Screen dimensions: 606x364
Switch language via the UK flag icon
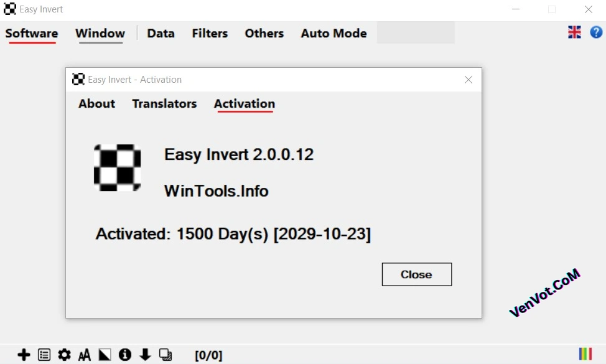[x=574, y=32]
